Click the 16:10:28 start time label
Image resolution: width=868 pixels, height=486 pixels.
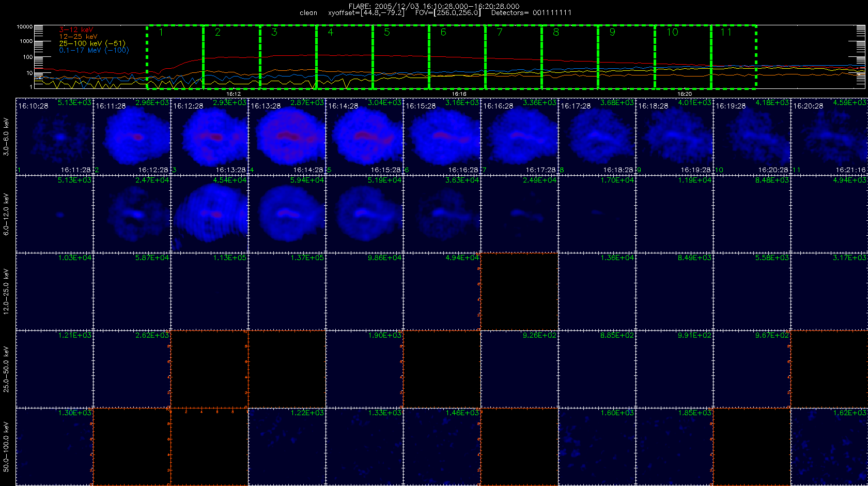(x=33, y=105)
